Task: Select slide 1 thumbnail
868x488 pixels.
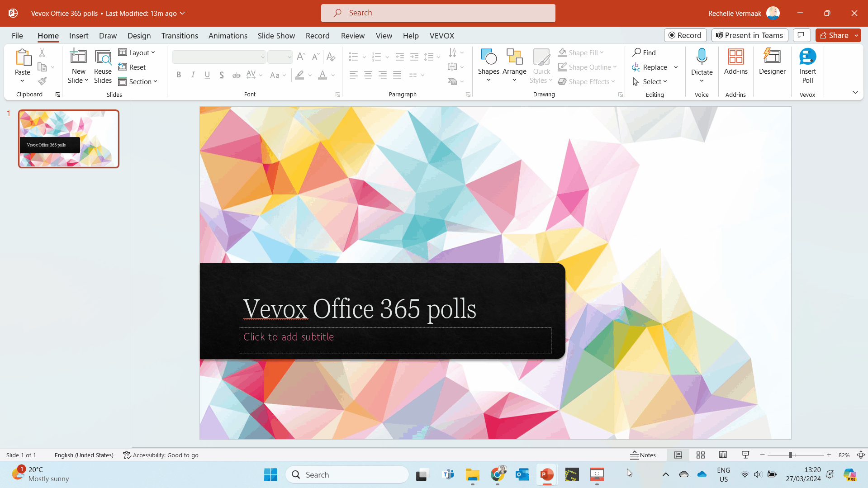Action: 68,138
